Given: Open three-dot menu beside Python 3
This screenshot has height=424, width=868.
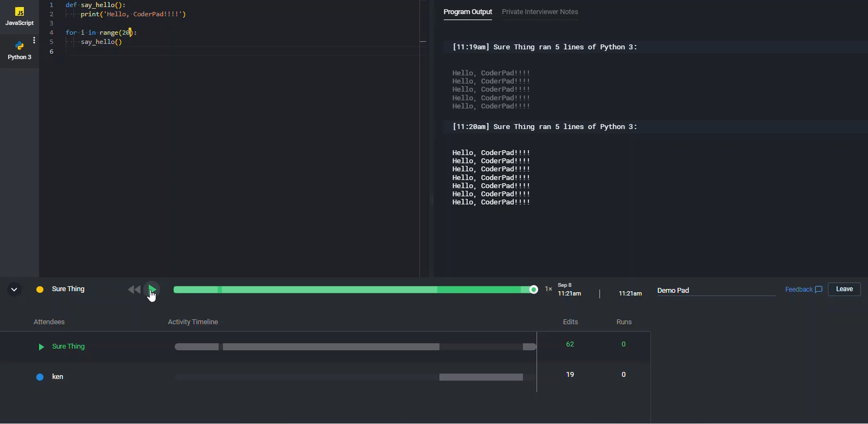Looking at the screenshot, I should [x=34, y=40].
